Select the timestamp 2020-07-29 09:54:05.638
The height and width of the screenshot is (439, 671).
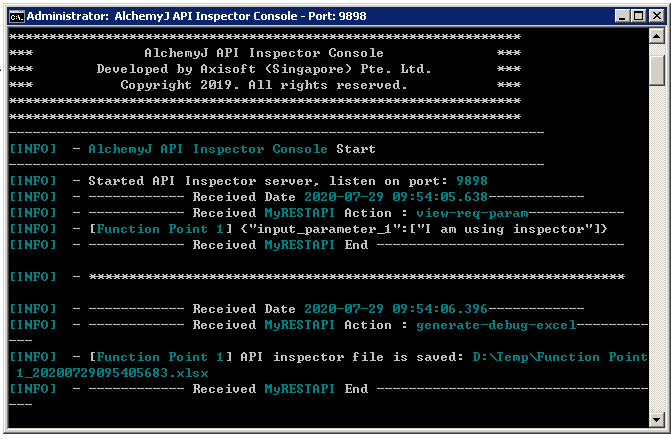pos(396,197)
